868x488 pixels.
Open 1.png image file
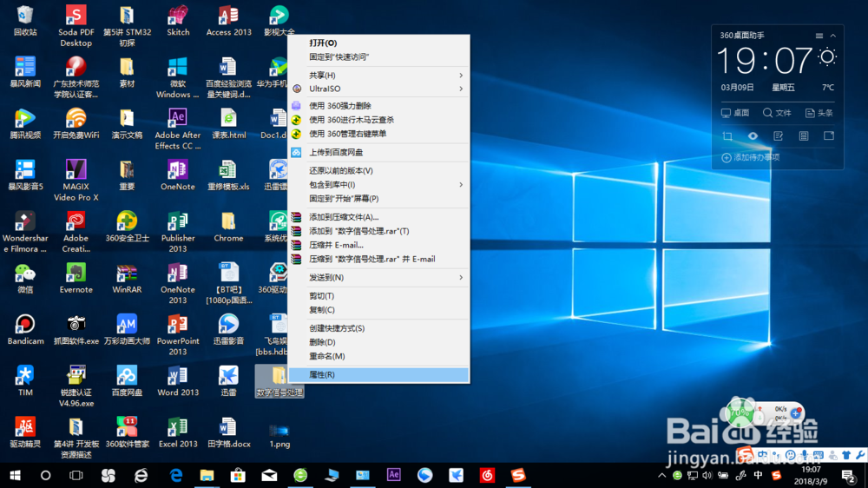(x=279, y=435)
